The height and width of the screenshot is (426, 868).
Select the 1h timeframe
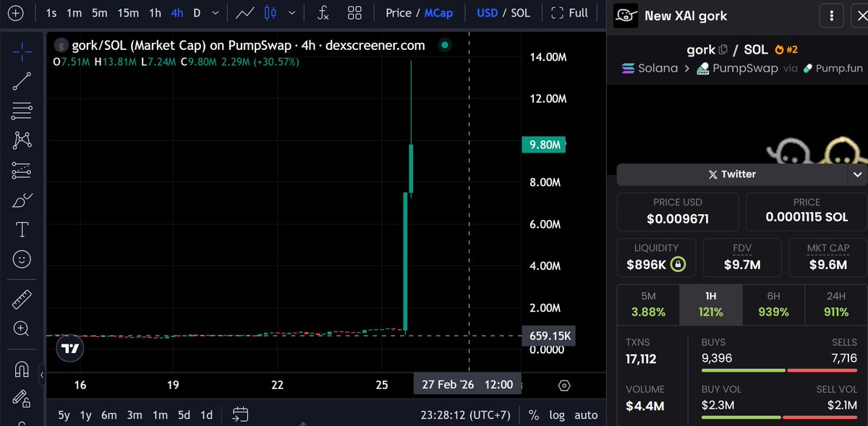point(155,13)
